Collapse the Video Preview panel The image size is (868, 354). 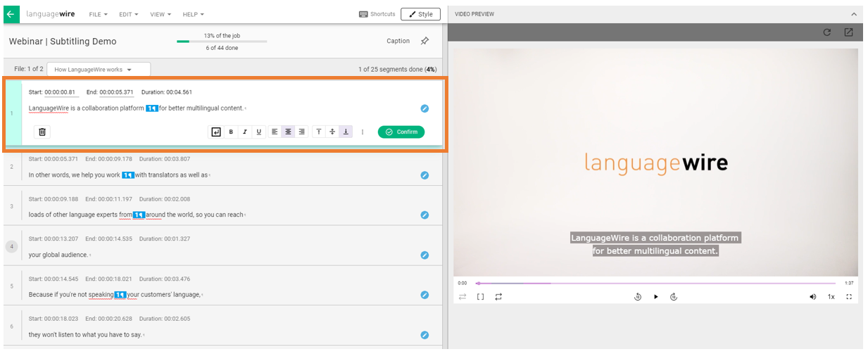pyautogui.click(x=854, y=14)
